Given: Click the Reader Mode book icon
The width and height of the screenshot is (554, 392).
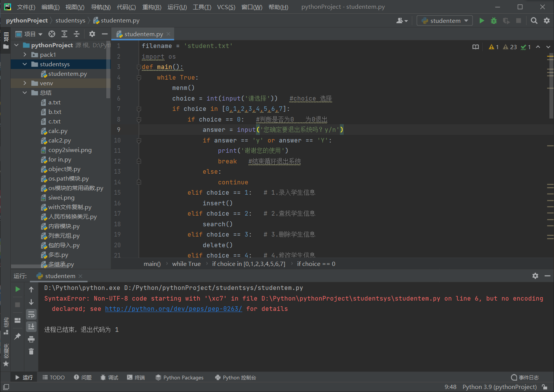Looking at the screenshot, I should tap(476, 47).
